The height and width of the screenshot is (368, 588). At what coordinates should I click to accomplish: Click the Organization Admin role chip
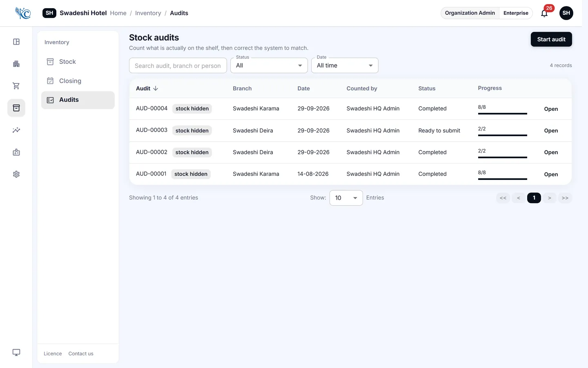470,13
